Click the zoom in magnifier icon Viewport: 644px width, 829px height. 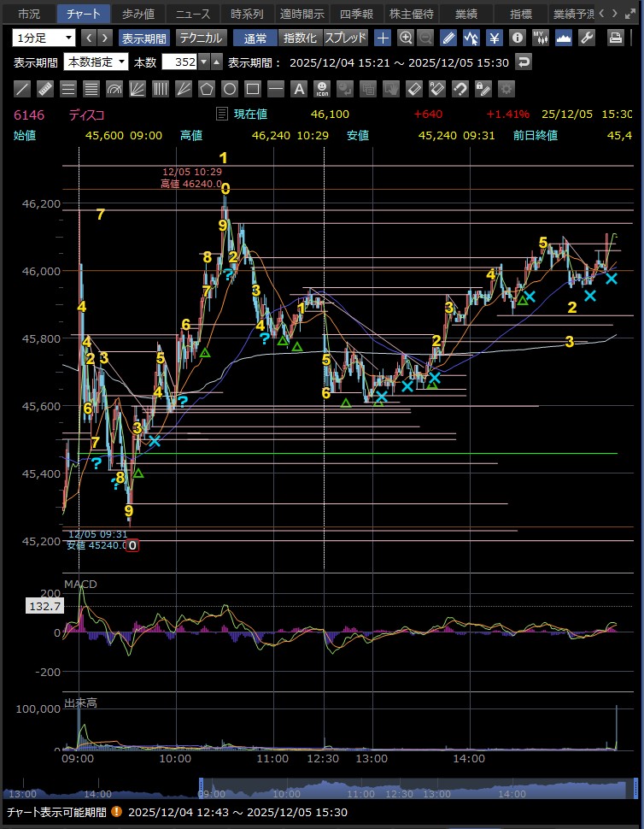(x=405, y=38)
